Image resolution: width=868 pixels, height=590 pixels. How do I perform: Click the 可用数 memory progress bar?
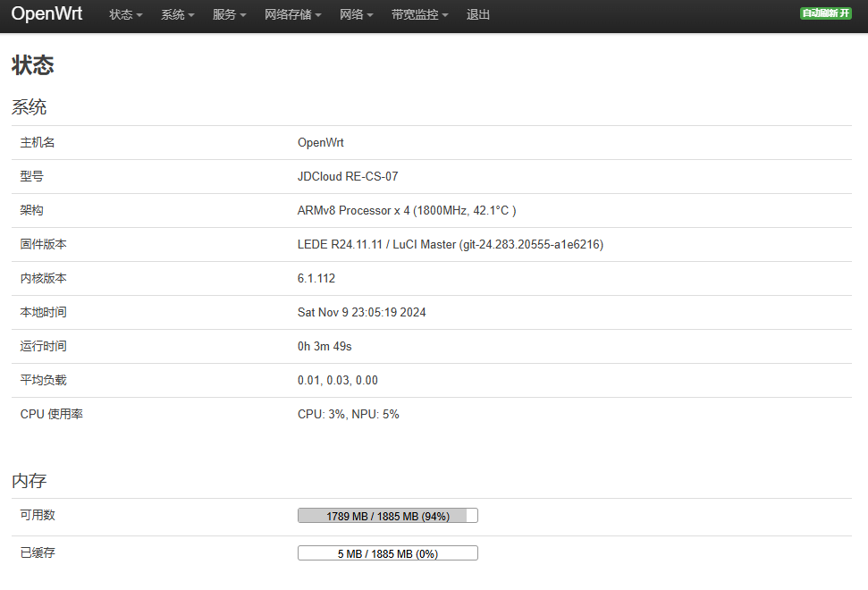point(387,516)
